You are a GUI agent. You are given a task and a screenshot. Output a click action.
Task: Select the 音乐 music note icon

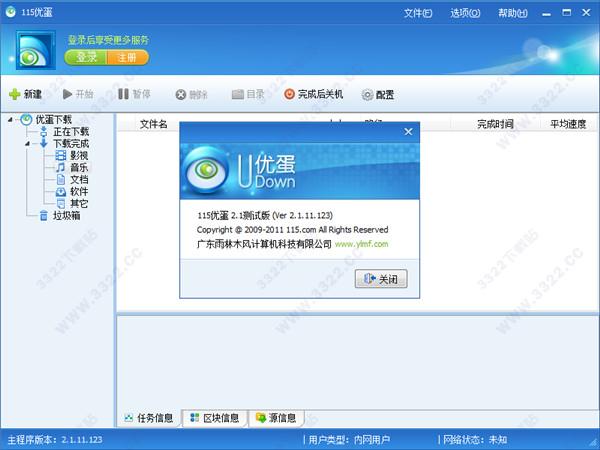(x=61, y=167)
